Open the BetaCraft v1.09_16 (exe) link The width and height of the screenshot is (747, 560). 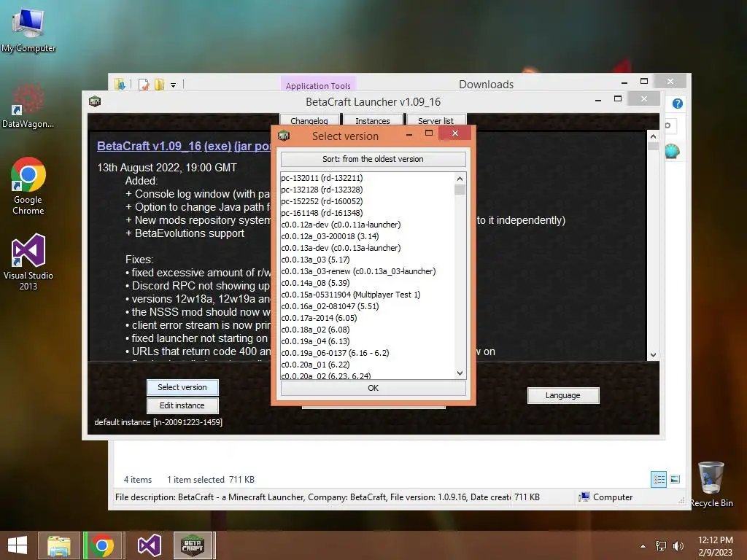tap(164, 146)
